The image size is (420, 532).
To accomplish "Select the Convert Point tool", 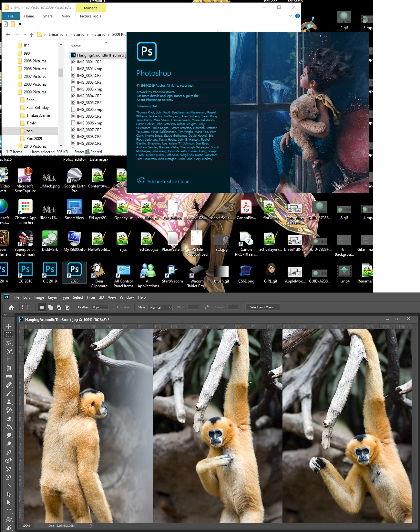I will point(9,486).
